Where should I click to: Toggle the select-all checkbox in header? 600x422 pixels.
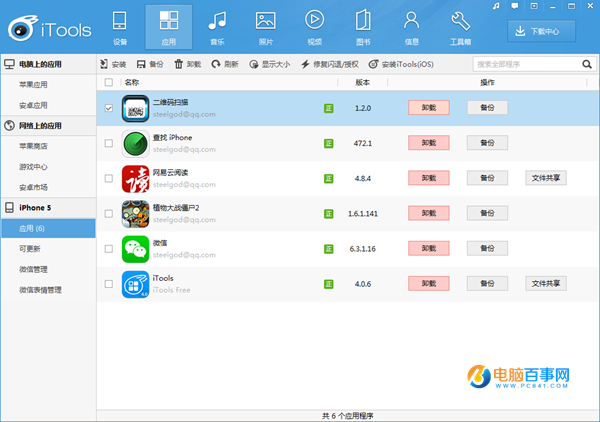tap(109, 82)
